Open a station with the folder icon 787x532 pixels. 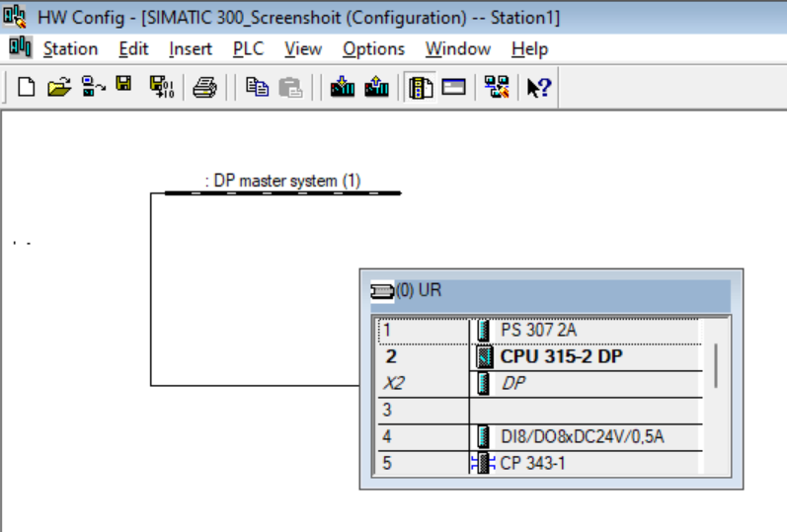pyautogui.click(x=59, y=87)
